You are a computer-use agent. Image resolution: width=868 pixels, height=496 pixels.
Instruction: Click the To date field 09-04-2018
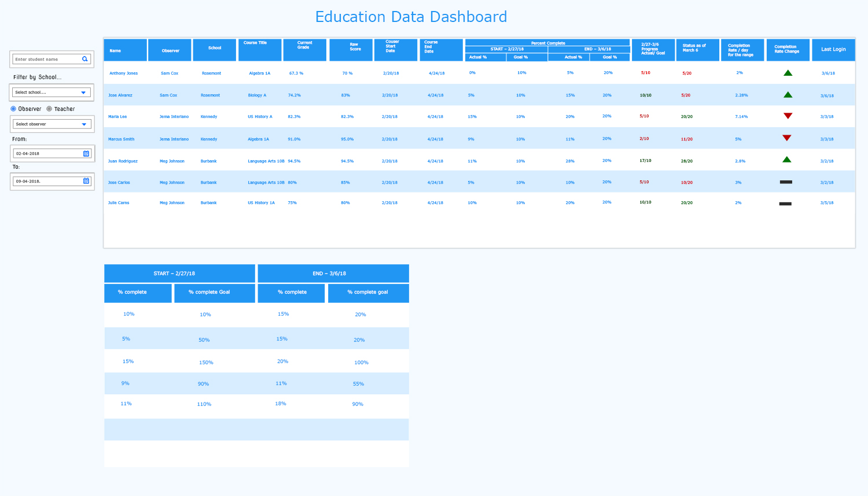pos(52,181)
